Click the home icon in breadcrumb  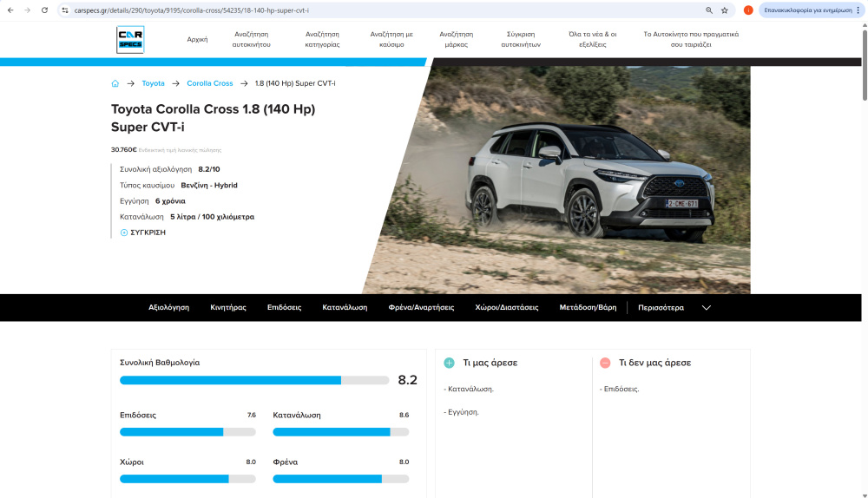[x=115, y=83]
